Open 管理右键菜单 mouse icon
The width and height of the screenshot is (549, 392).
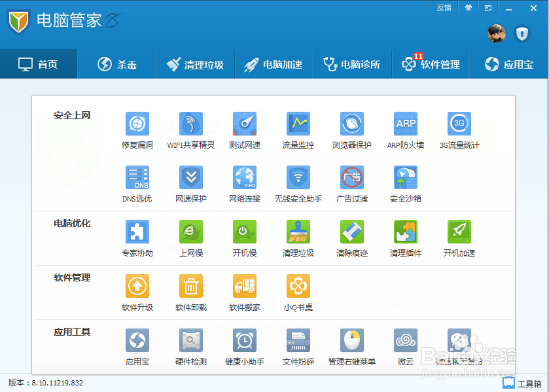click(352, 340)
